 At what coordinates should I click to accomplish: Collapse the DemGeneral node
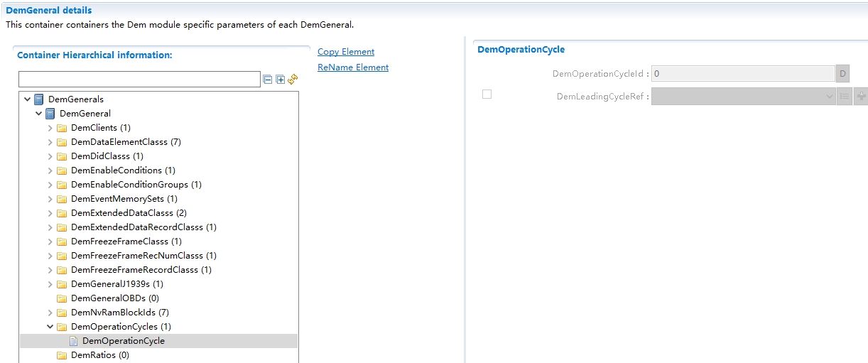tap(39, 114)
